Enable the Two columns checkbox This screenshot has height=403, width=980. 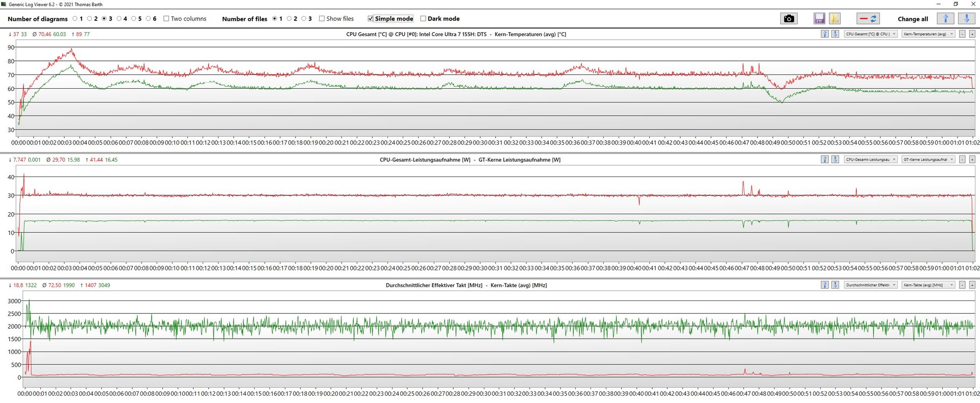(166, 19)
